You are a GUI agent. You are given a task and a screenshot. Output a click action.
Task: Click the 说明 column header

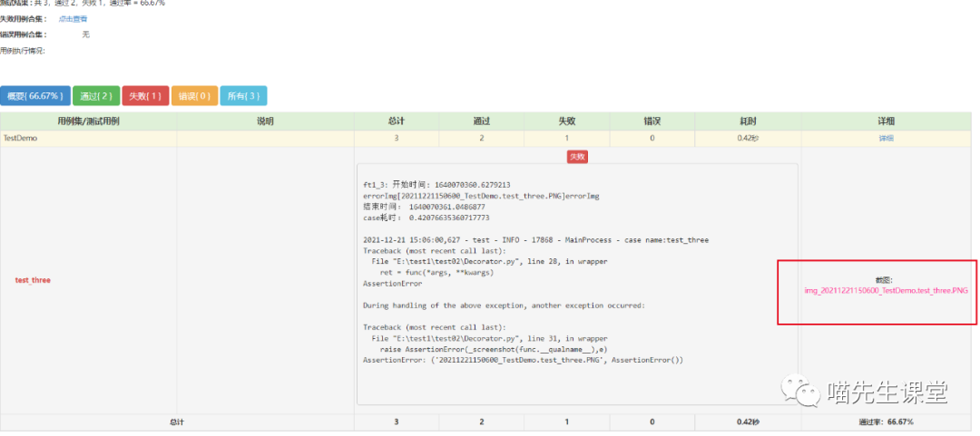coord(266,121)
